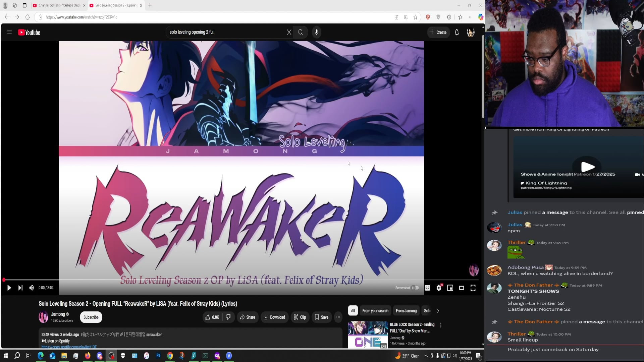Bookmark this page with the star icon
The width and height of the screenshot is (644, 362).
pyautogui.click(x=415, y=17)
